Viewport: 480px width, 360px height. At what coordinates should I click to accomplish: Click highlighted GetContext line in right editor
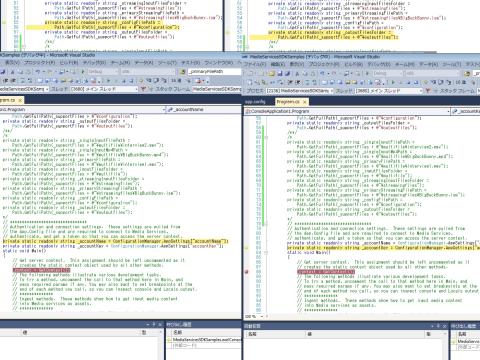point(326,272)
